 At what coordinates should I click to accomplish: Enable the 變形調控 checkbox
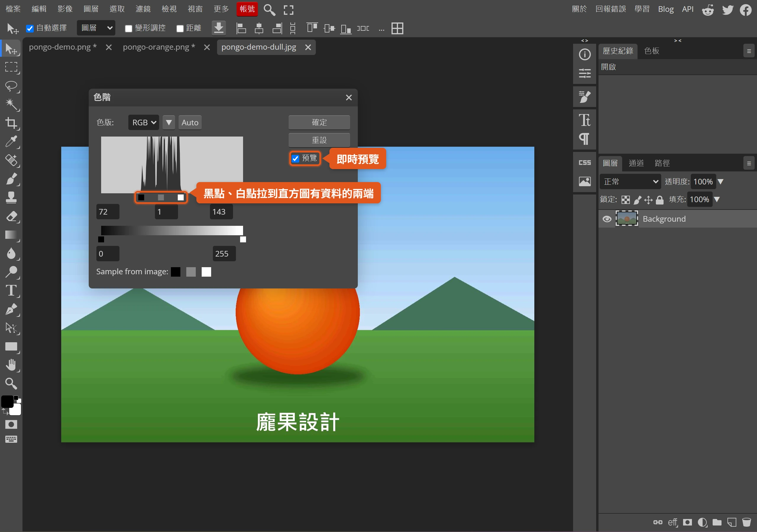point(129,28)
